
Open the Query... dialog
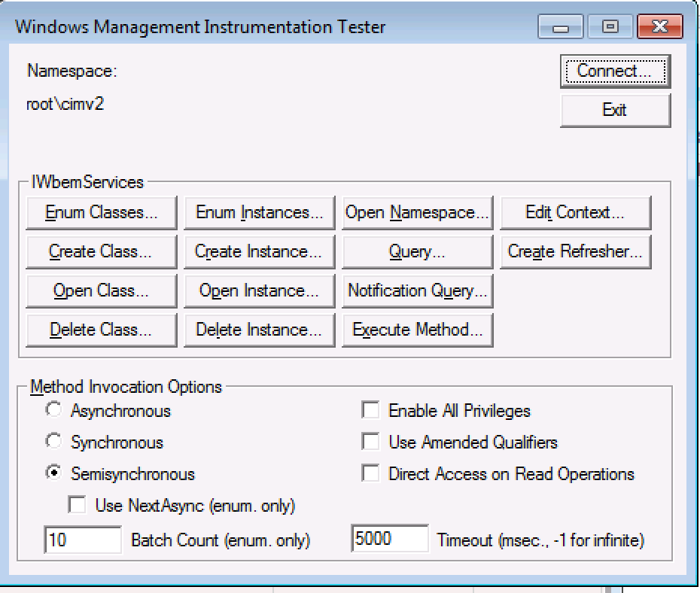(418, 252)
